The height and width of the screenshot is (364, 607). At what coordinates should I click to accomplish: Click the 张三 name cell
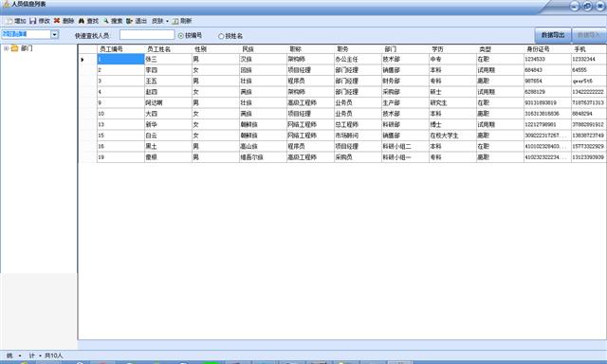tap(168, 59)
